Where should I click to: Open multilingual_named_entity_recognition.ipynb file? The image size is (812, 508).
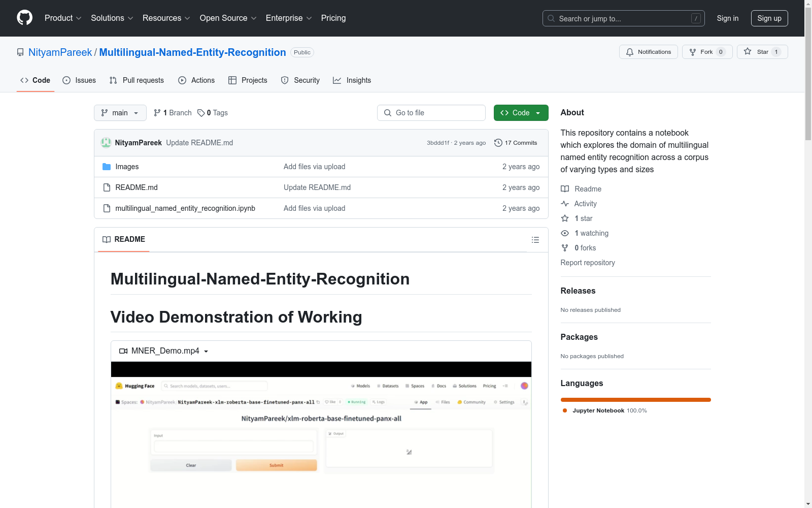click(x=185, y=208)
